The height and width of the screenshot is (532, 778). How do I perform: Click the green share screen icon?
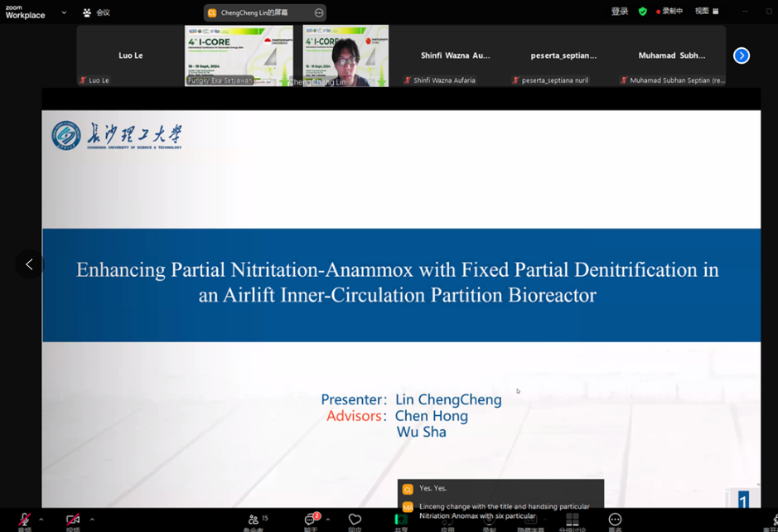pos(401,520)
